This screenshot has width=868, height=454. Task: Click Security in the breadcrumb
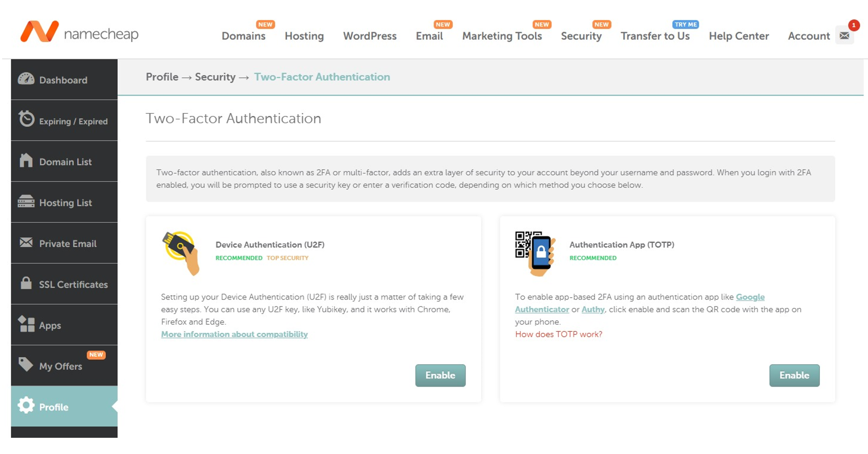click(215, 77)
